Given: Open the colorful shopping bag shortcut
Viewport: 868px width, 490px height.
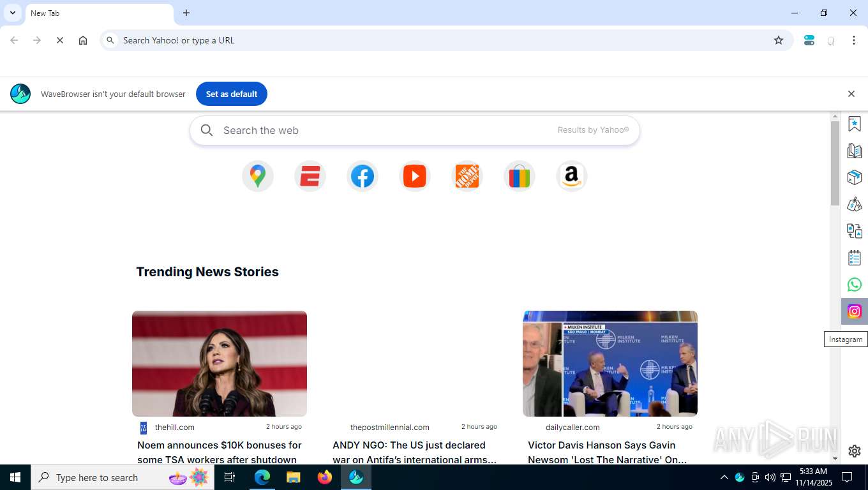Looking at the screenshot, I should 520,176.
